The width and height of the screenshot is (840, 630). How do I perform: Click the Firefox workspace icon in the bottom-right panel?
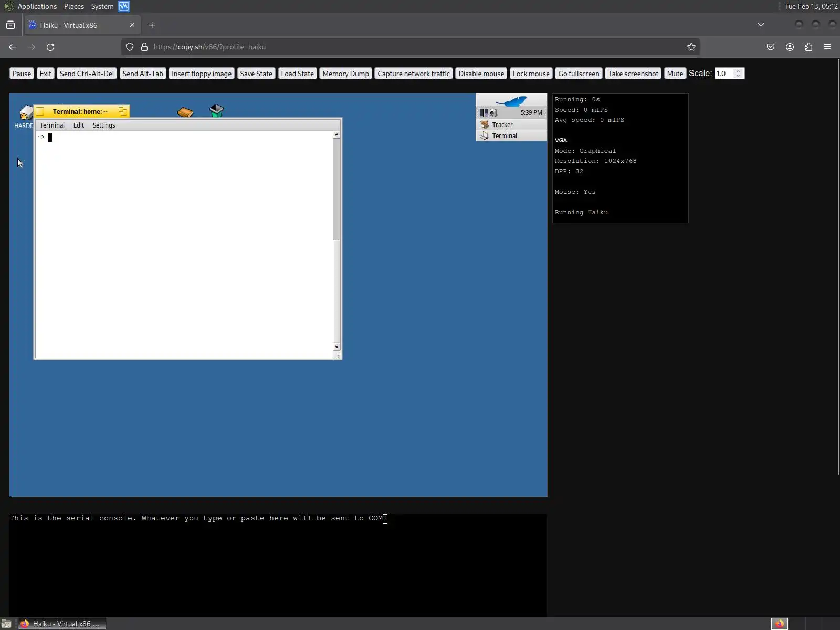pos(780,624)
